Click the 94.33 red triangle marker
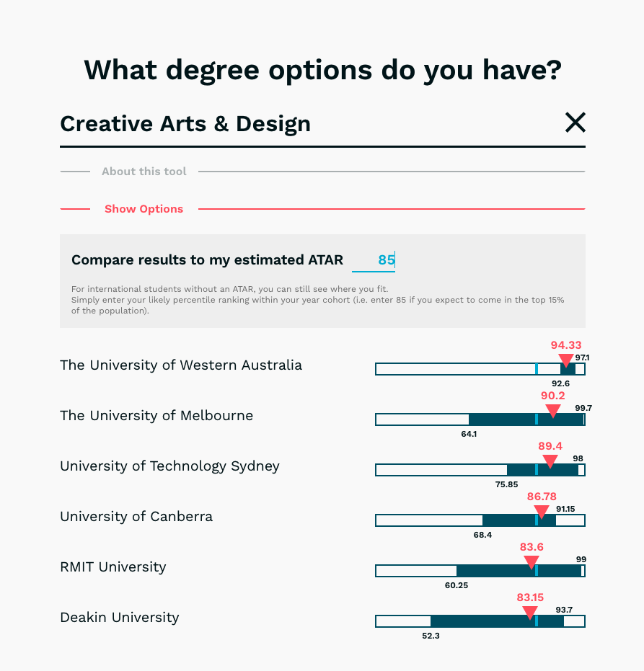This screenshot has height=671, width=644. pos(565,360)
